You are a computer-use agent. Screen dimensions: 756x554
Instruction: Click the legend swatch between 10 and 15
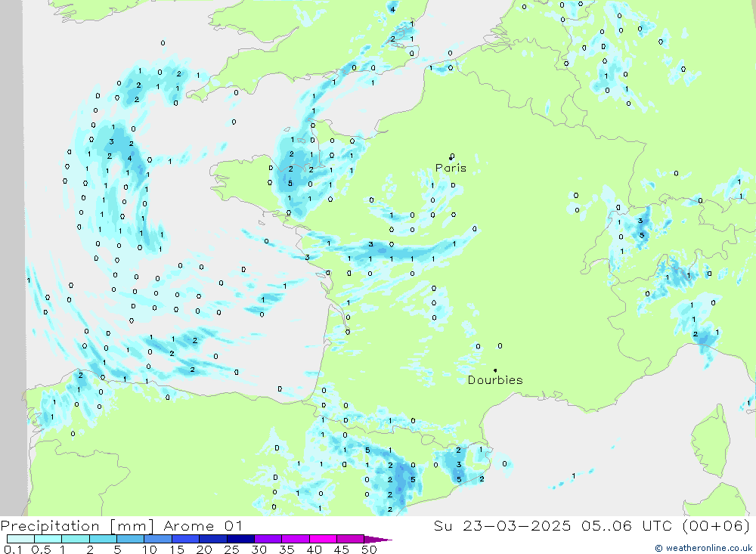[x=158, y=539]
